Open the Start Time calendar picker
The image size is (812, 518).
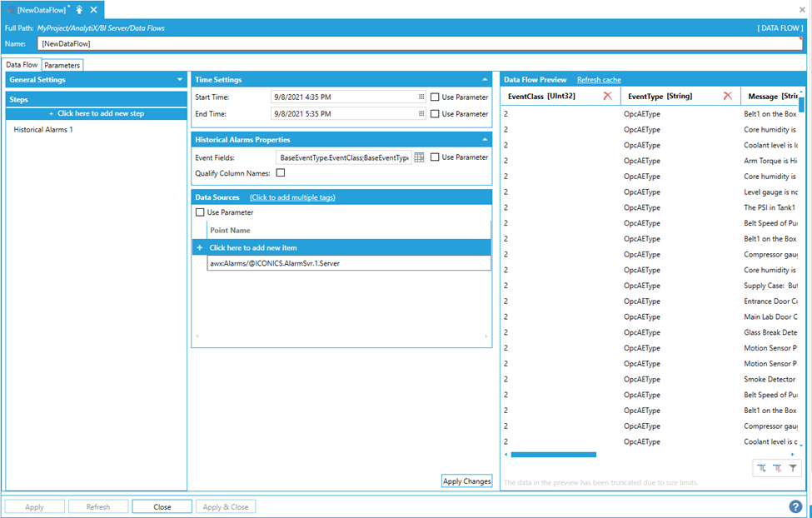[421, 97]
